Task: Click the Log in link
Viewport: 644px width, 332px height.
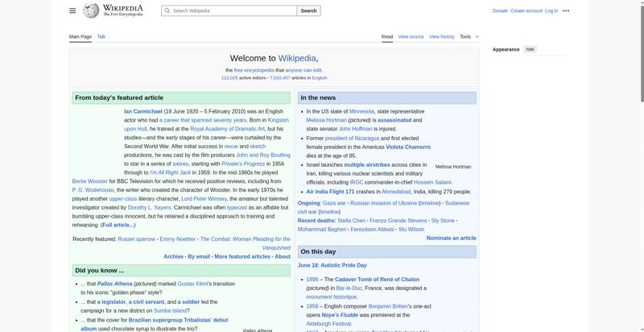Action: pos(551,10)
